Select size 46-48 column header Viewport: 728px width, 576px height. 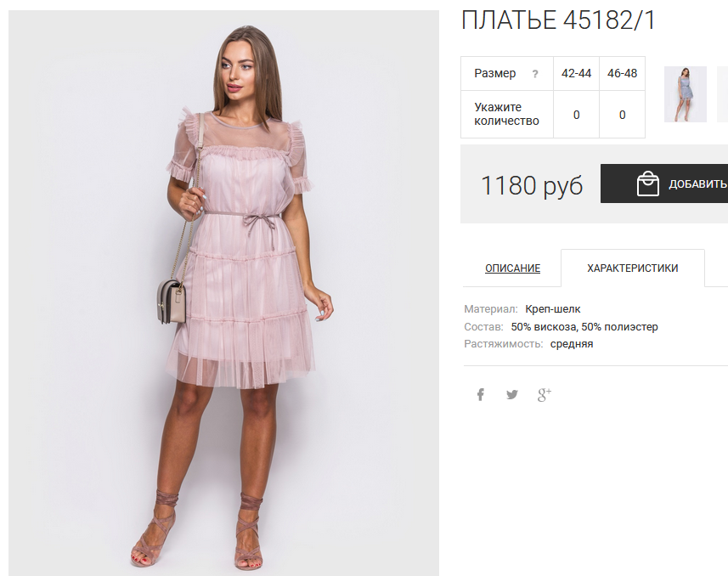[622, 73]
